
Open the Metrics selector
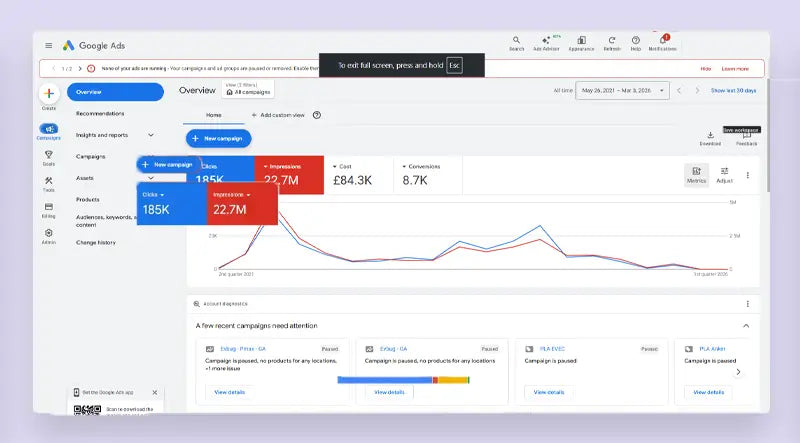(x=696, y=175)
